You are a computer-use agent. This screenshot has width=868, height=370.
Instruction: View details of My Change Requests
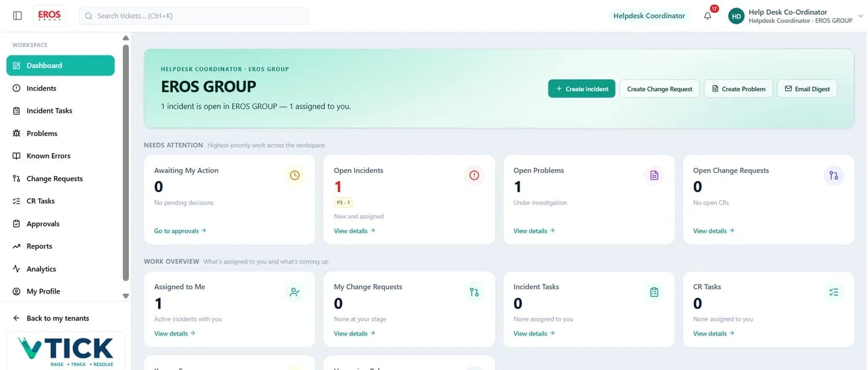354,334
